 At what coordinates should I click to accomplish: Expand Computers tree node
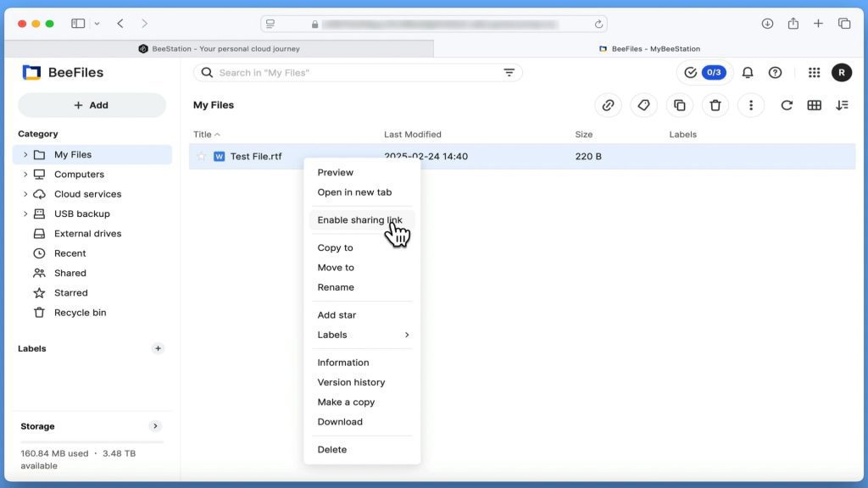coord(25,175)
